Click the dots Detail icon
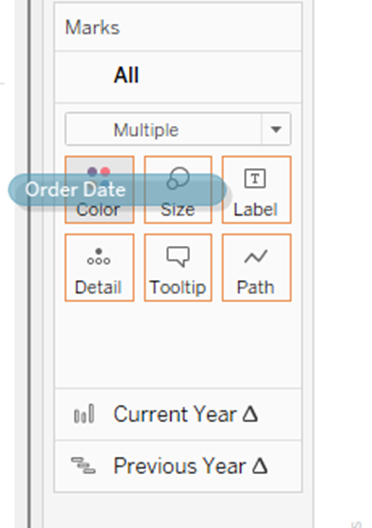 pos(99,257)
